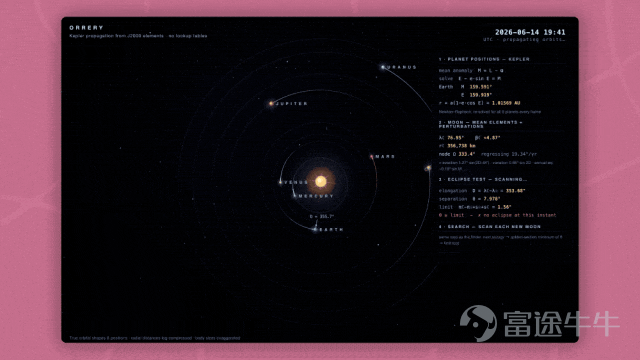Select the Jupiter planet dot
640x360 pixels.
click(271, 104)
